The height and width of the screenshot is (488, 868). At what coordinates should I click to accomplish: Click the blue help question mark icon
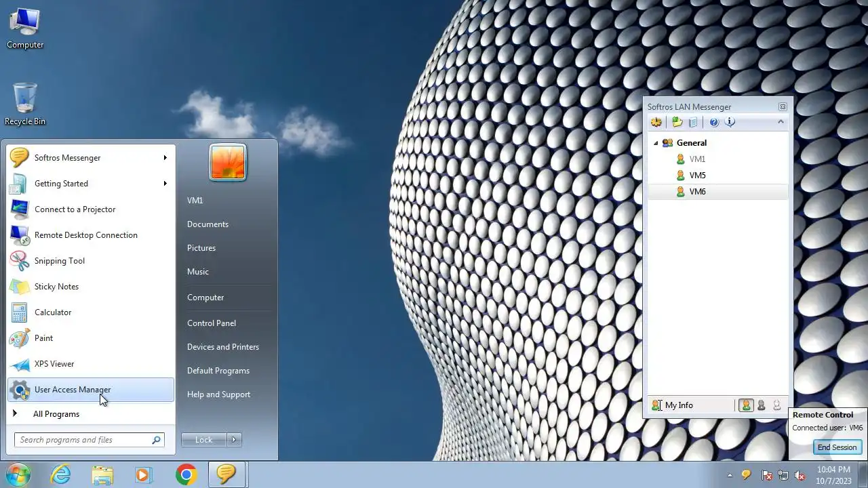(714, 122)
